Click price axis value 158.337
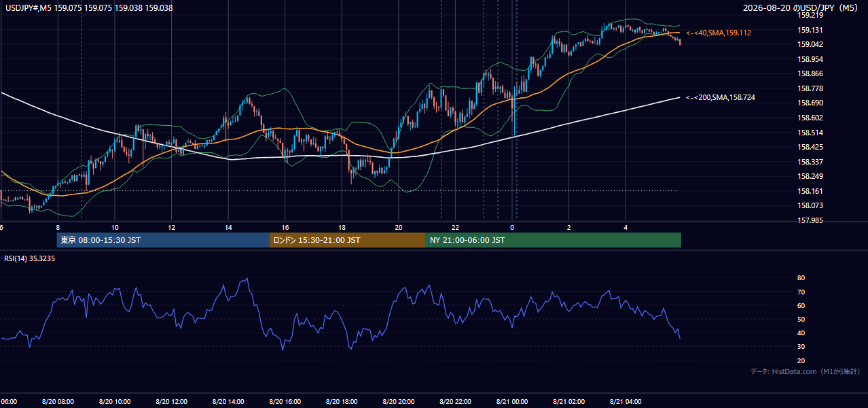 [810, 162]
